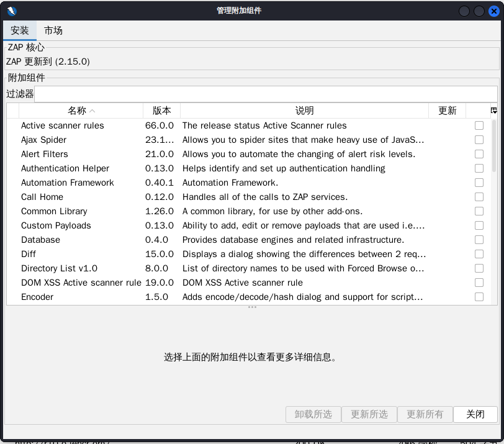Select the Active scanner rules row name
Image resolution: width=504 pixels, height=444 pixels.
pos(62,125)
